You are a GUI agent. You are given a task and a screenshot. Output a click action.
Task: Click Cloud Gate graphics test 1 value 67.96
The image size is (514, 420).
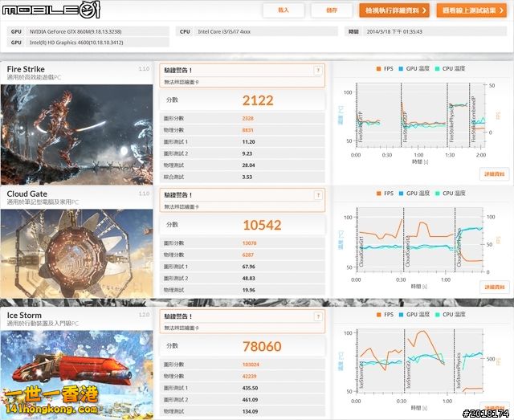coord(248,267)
